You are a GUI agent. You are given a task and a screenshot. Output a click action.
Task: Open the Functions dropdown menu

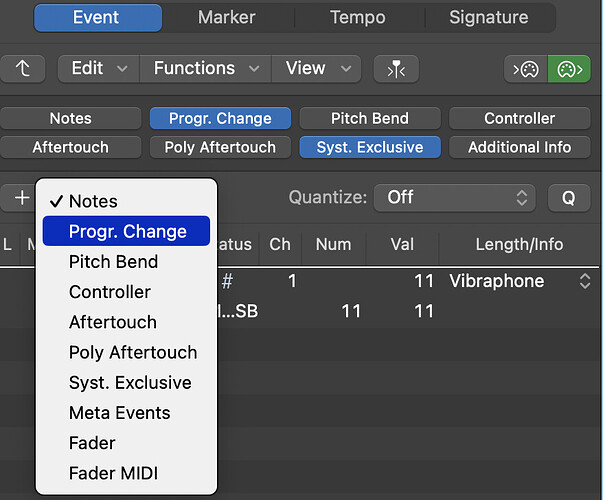click(x=206, y=69)
